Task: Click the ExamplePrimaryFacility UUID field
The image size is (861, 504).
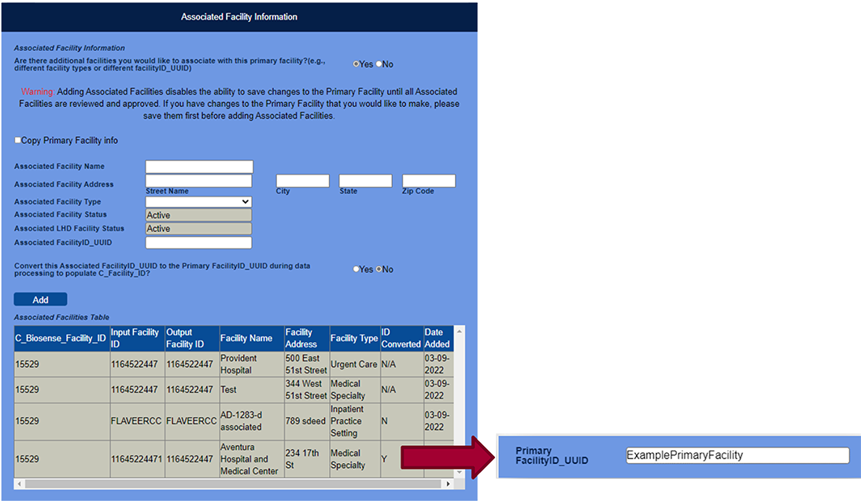Action: tap(736, 454)
